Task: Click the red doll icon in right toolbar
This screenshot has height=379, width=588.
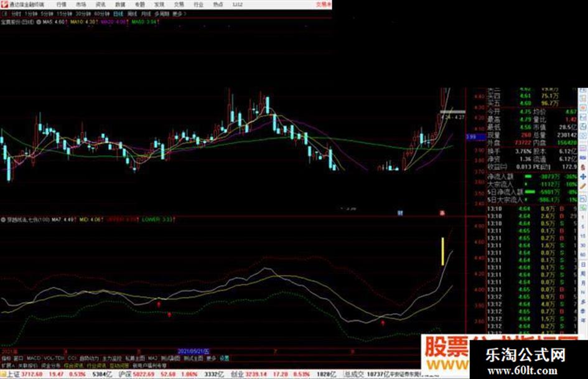Action: point(583,166)
